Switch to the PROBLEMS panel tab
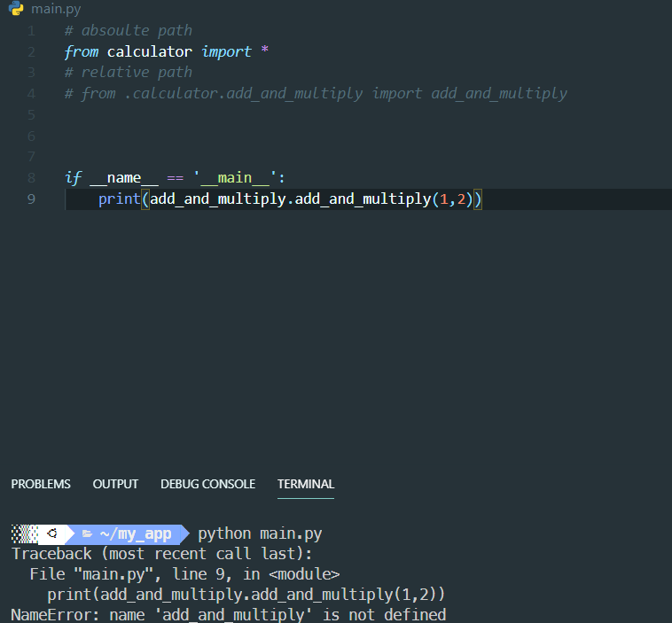Screen dimensions: 672x623 (41, 484)
